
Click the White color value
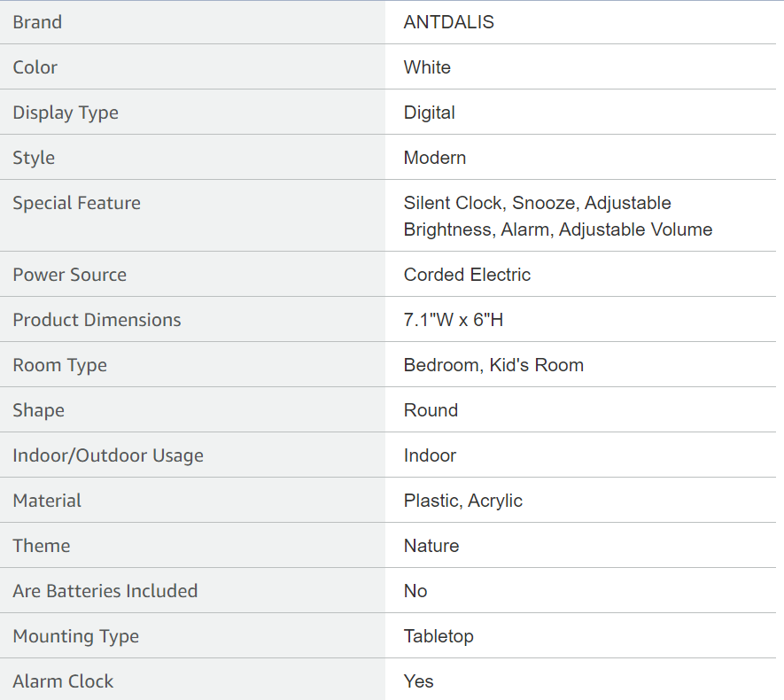427,67
